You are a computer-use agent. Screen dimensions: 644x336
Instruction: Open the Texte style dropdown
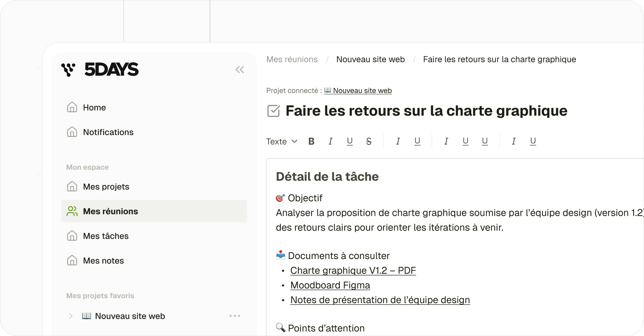pos(282,141)
